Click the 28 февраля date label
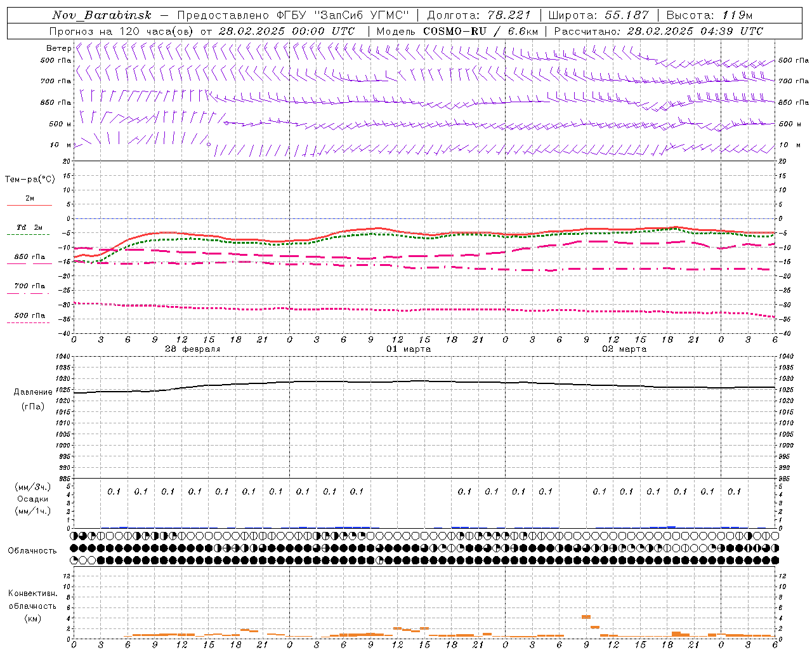 pyautogui.click(x=193, y=349)
